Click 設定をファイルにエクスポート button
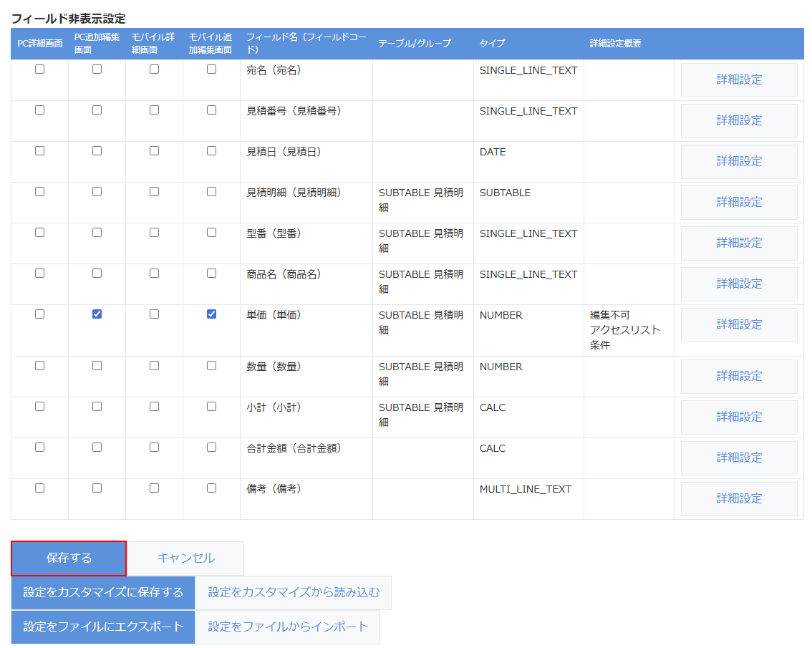 tap(103, 627)
